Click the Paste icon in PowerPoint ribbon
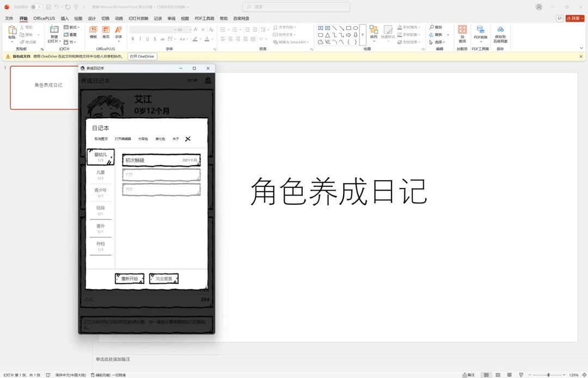The width and height of the screenshot is (588, 378). coord(11,30)
